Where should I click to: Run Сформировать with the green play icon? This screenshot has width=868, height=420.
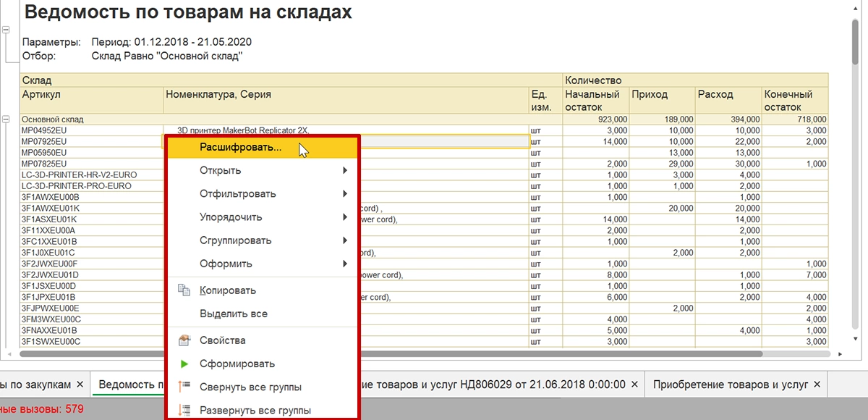point(262,364)
